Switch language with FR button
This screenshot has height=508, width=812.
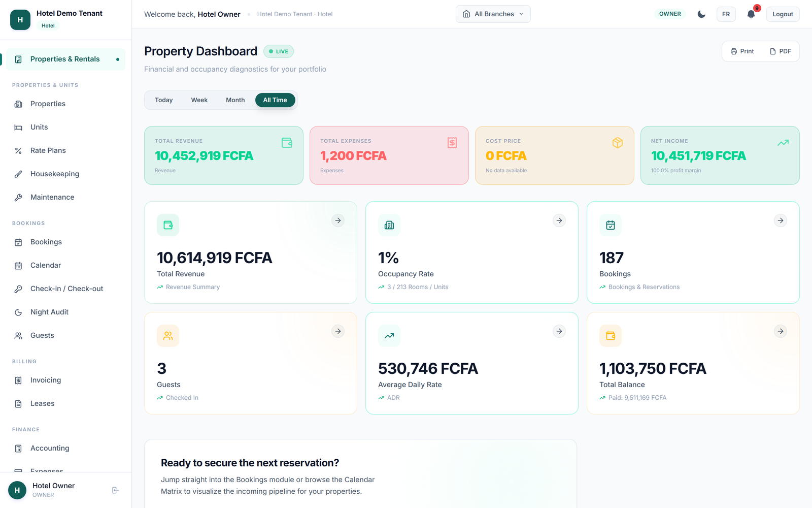tap(726, 14)
